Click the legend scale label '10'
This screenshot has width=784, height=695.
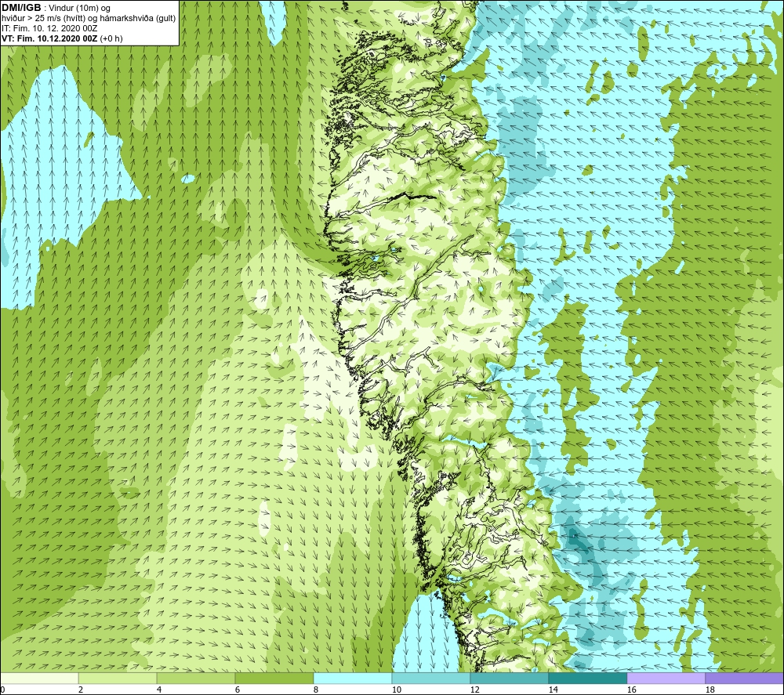coord(396,690)
